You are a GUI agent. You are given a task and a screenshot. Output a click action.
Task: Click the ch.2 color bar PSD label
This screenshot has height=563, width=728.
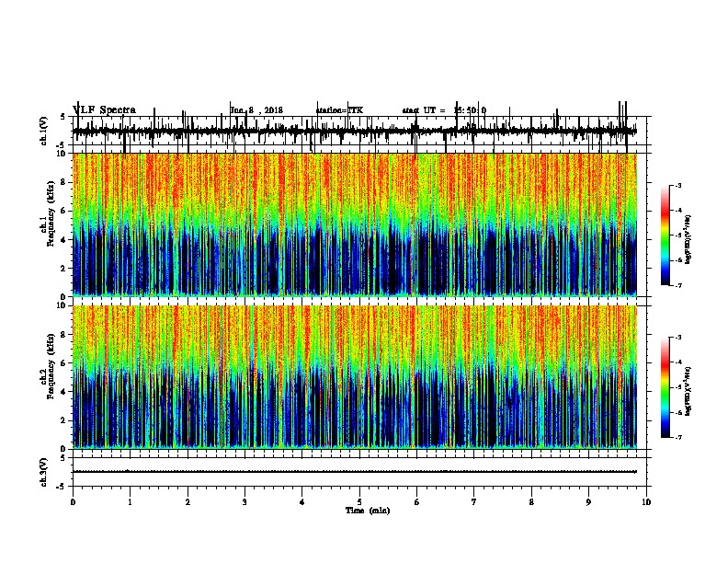click(688, 391)
